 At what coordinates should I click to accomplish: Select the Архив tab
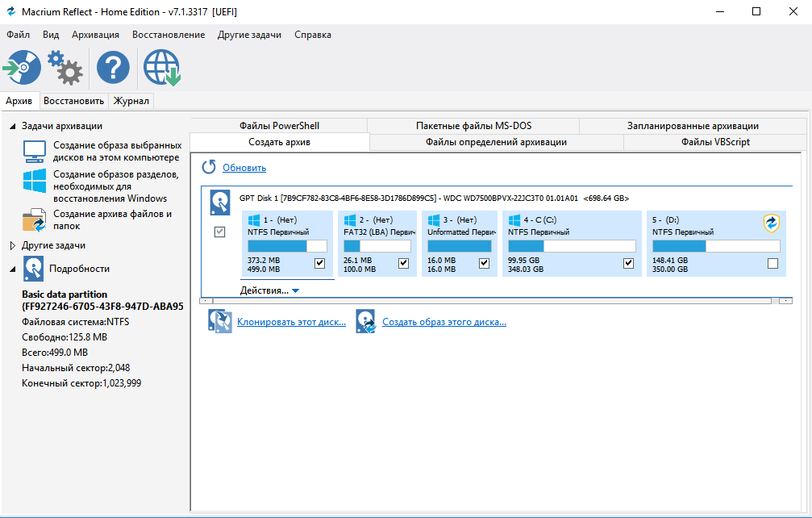[19, 101]
